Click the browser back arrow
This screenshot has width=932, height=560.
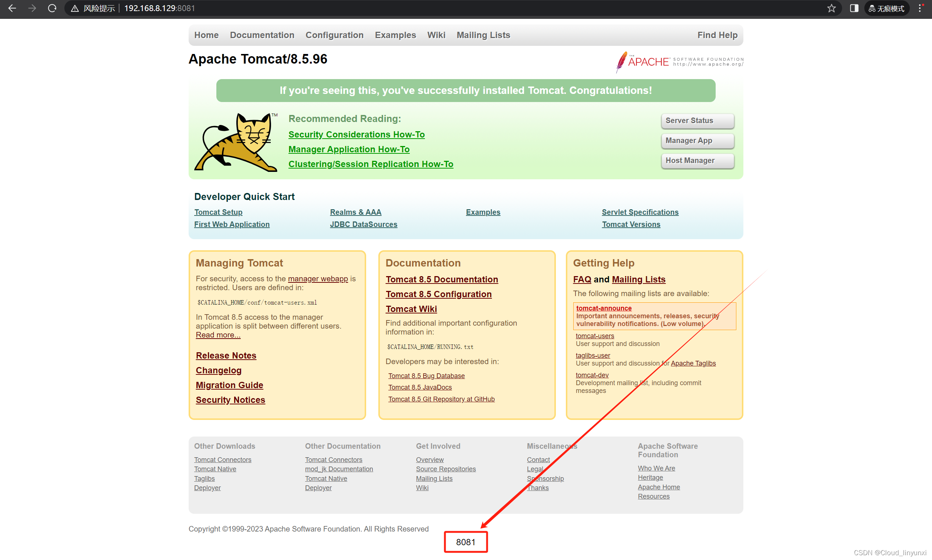click(12, 8)
